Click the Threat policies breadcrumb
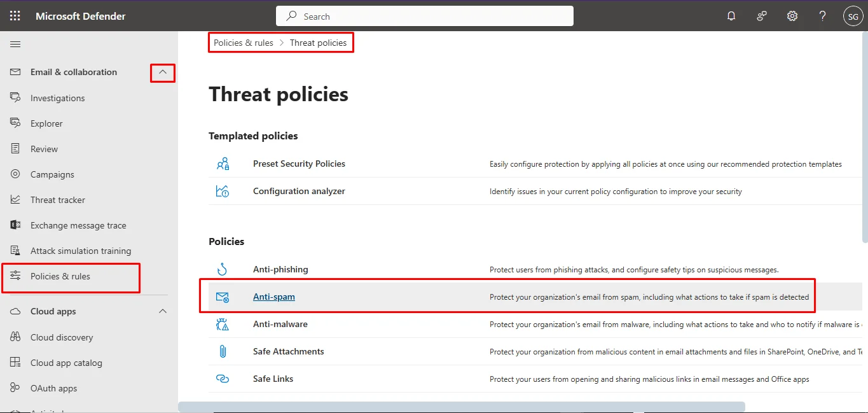 (319, 43)
